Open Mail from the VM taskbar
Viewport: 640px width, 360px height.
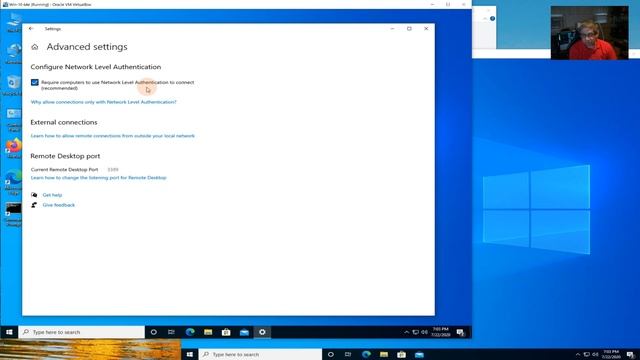click(x=244, y=332)
